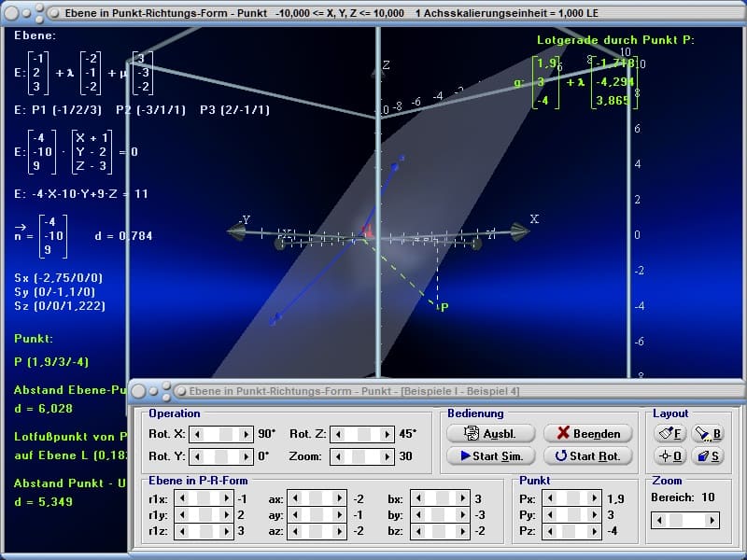Lower the ax value with left arrow

[x=295, y=498]
